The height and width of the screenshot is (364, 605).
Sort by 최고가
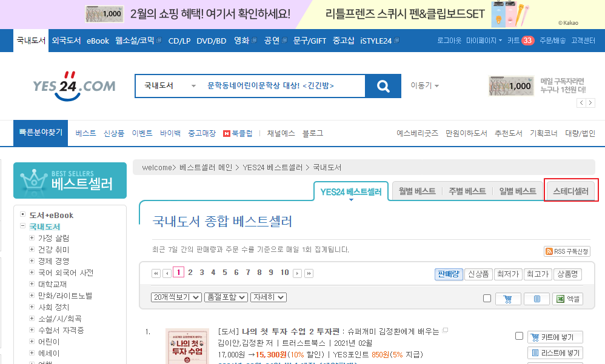[538, 274]
